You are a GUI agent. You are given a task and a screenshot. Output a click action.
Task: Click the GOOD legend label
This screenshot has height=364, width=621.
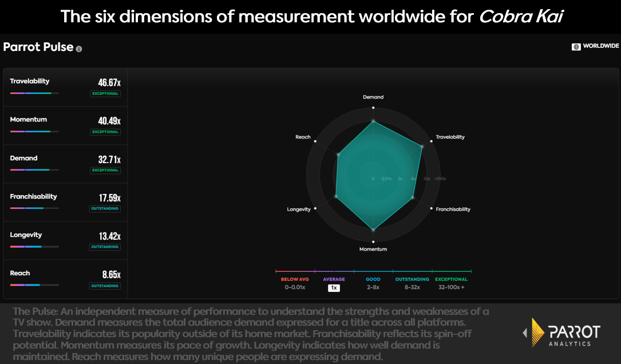[373, 279]
